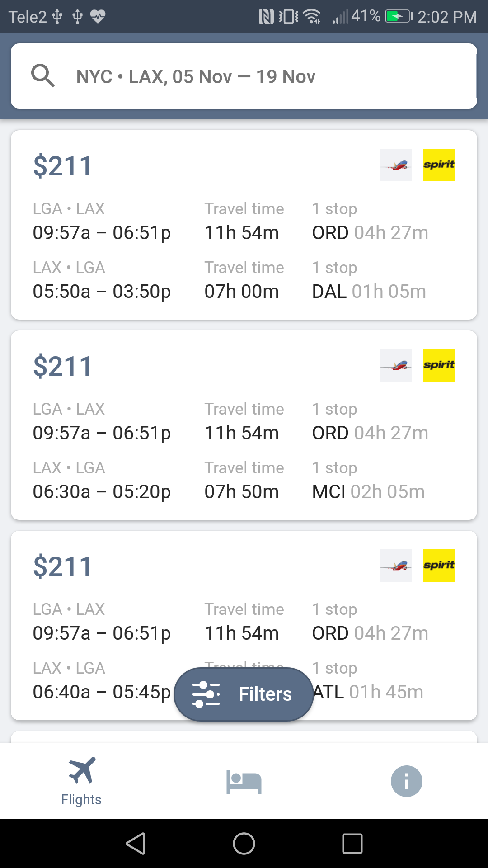Tap Southwest plane logo on first card
This screenshot has height=868, width=488.
(396, 165)
